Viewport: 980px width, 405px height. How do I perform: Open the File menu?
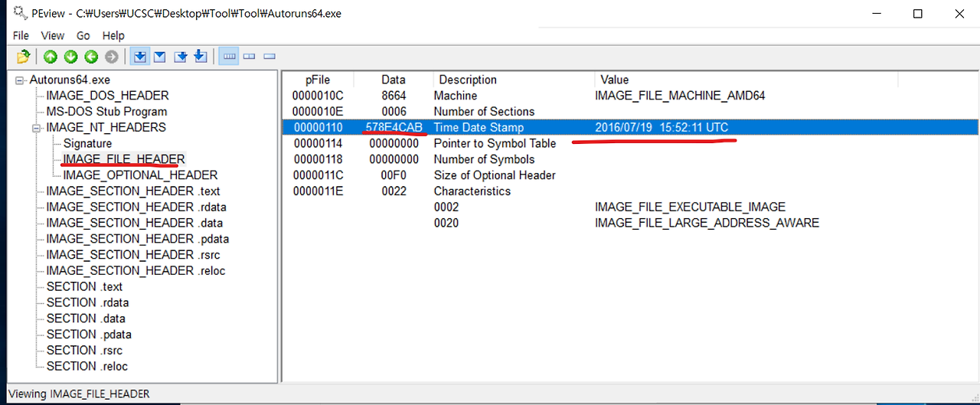[21, 35]
